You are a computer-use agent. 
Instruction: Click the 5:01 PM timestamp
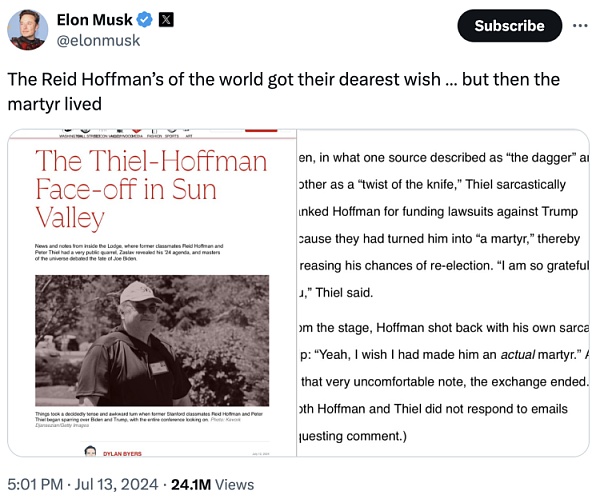(36, 484)
